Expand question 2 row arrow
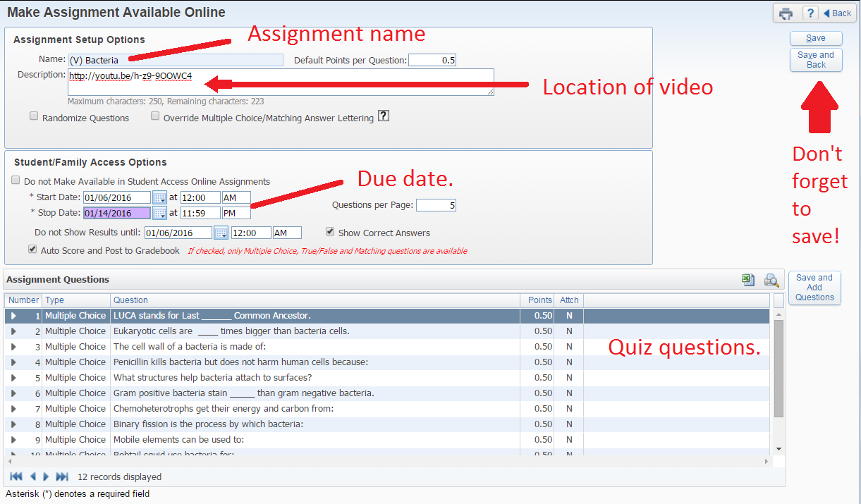The width and height of the screenshot is (861, 504). point(13,331)
